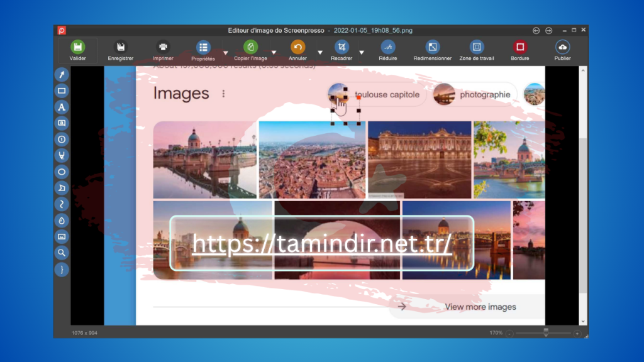Image resolution: width=644 pixels, height=362 pixels.
Task: Zoom in with the plus button
Action: pyautogui.click(x=577, y=333)
